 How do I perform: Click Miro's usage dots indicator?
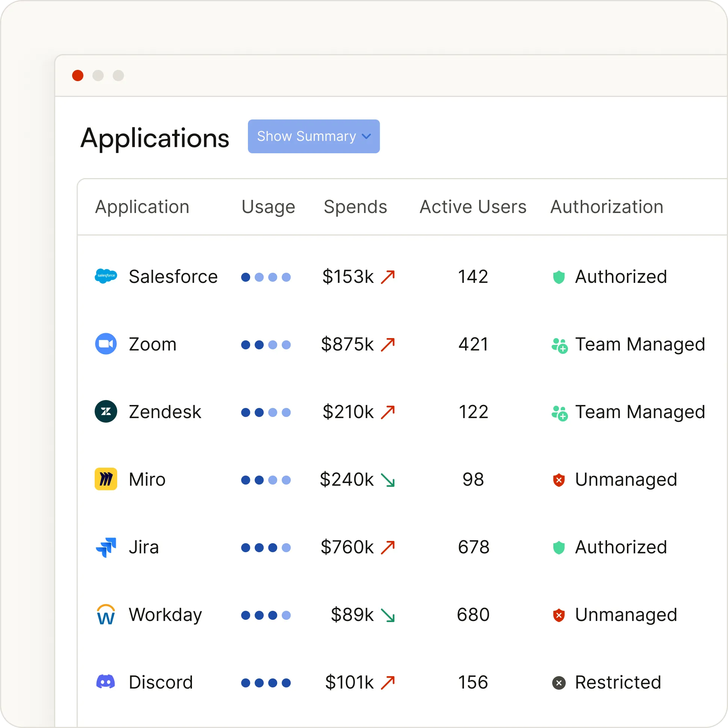pos(266,480)
